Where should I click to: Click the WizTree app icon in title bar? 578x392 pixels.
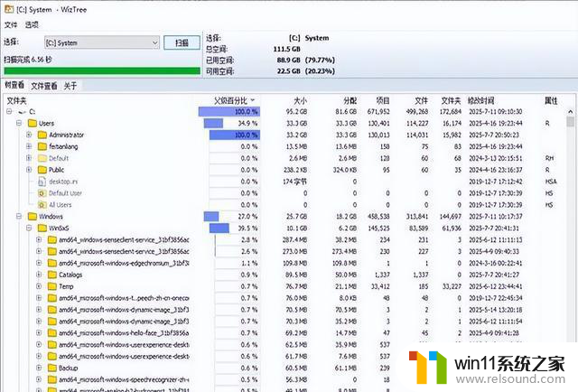click(x=9, y=9)
